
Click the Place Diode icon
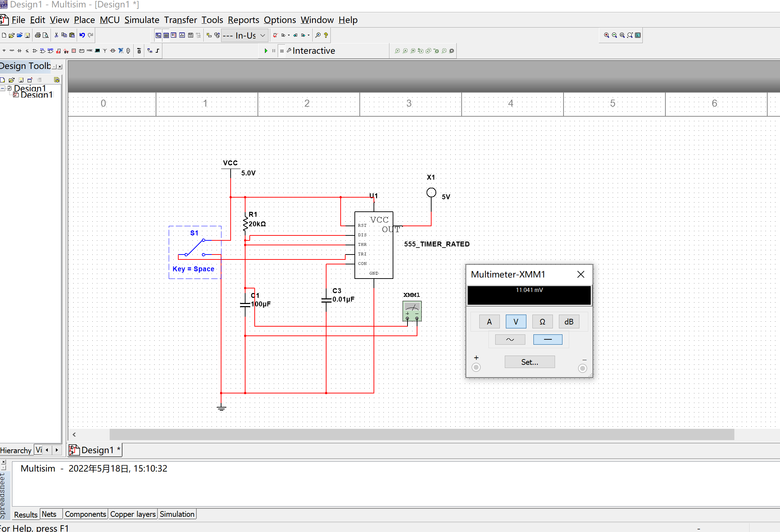point(19,51)
